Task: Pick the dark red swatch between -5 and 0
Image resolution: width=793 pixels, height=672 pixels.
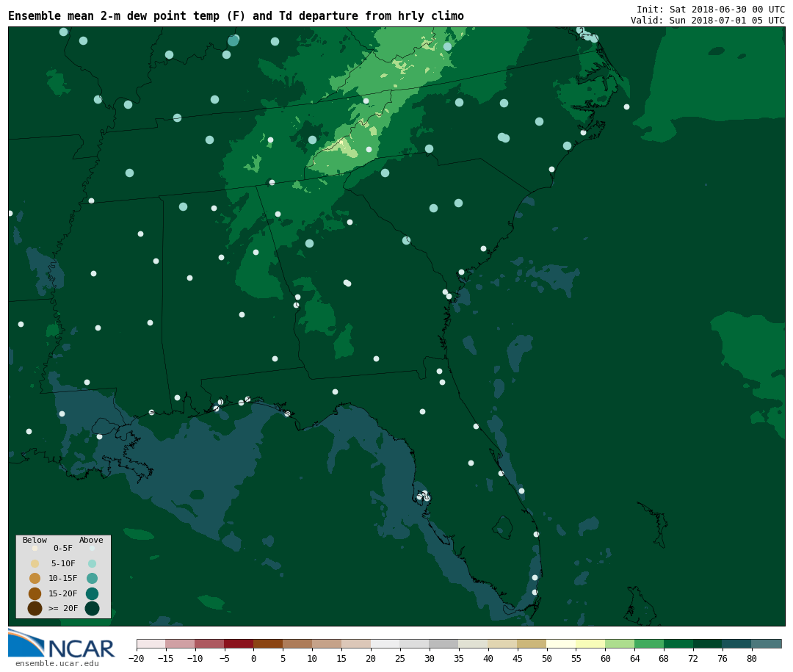Action: click(239, 643)
